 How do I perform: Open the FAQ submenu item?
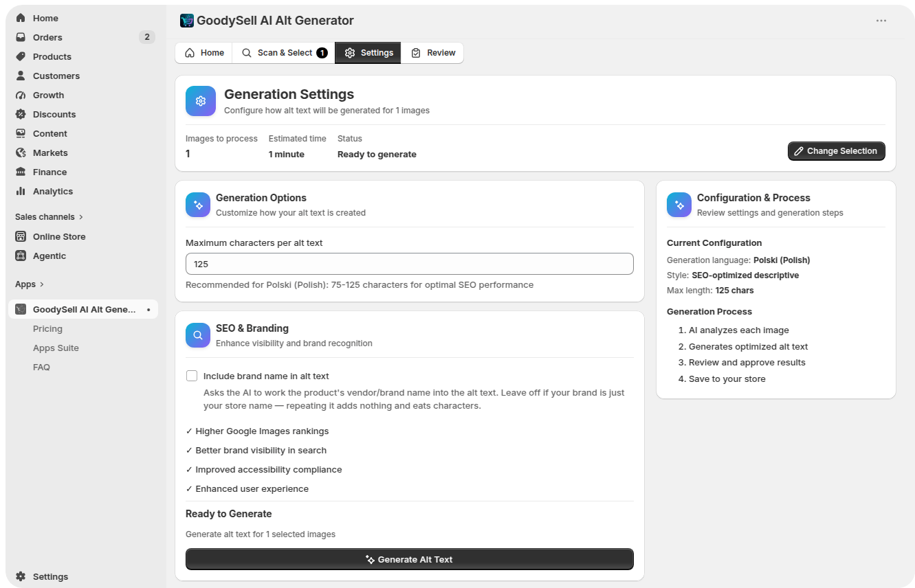(41, 367)
